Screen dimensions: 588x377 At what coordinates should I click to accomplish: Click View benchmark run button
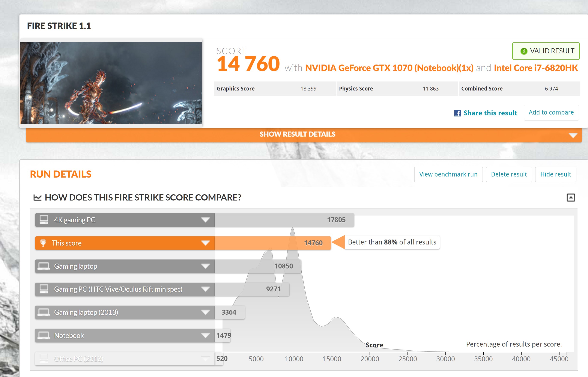[x=448, y=174]
